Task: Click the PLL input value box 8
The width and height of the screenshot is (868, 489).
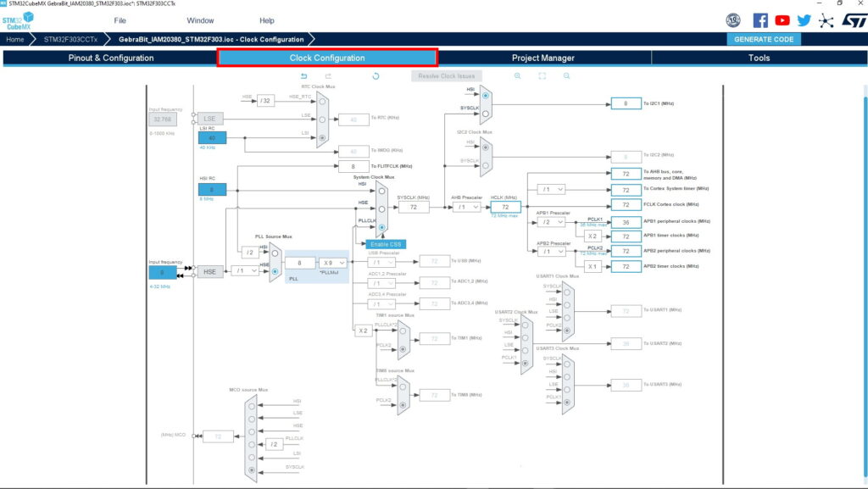Action: point(300,263)
